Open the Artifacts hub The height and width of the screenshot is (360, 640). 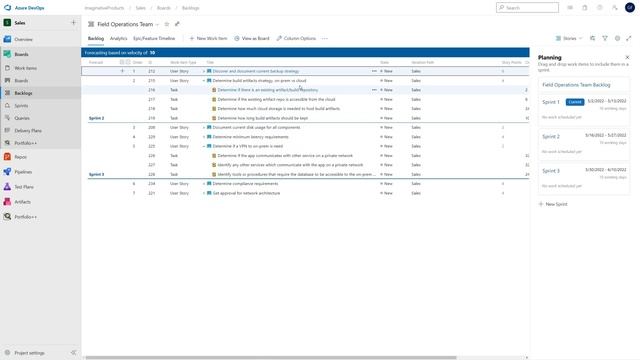coord(22,202)
